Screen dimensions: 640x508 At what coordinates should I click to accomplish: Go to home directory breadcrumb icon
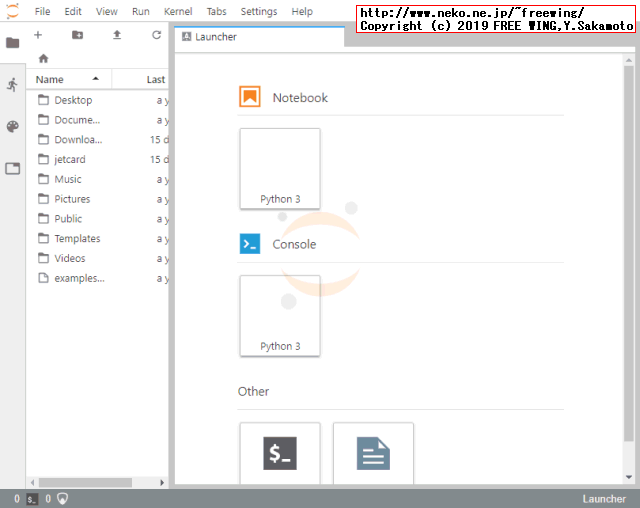43,58
